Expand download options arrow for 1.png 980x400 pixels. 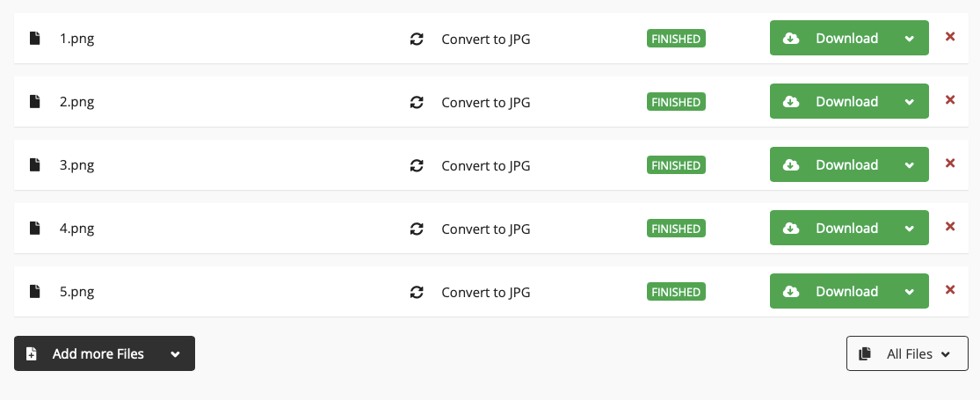click(910, 39)
